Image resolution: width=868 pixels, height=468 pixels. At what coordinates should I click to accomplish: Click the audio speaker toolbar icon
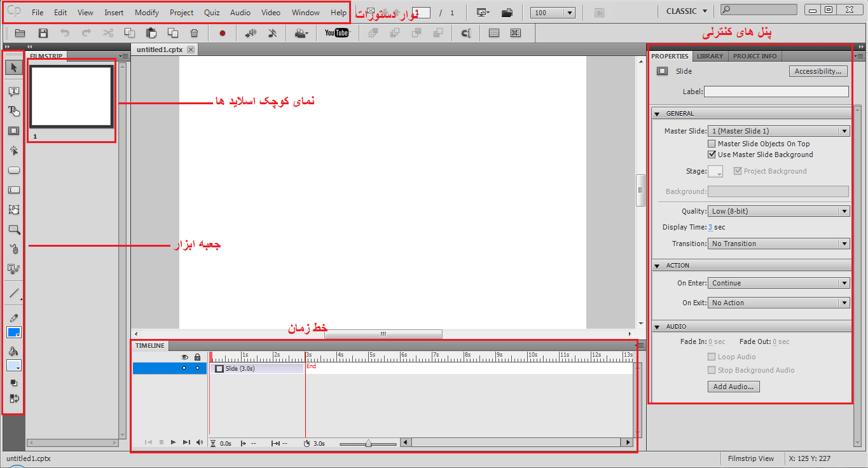tap(251, 33)
